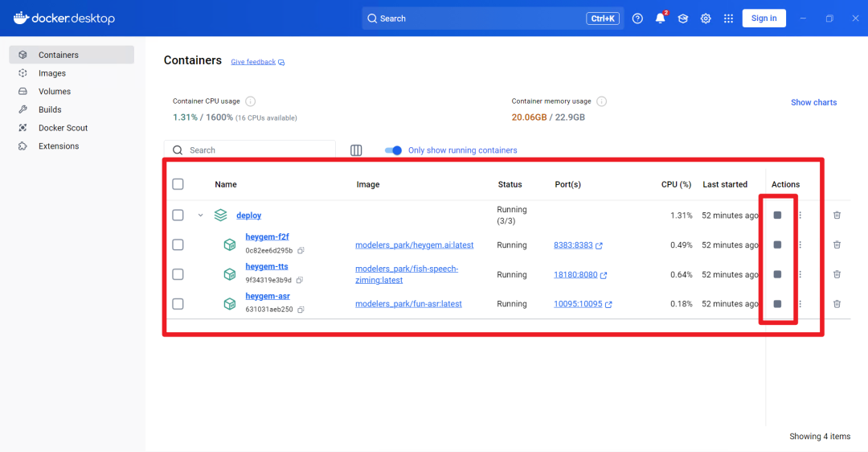Go to Builds in sidebar
Image resolution: width=868 pixels, height=452 pixels.
(72, 109)
